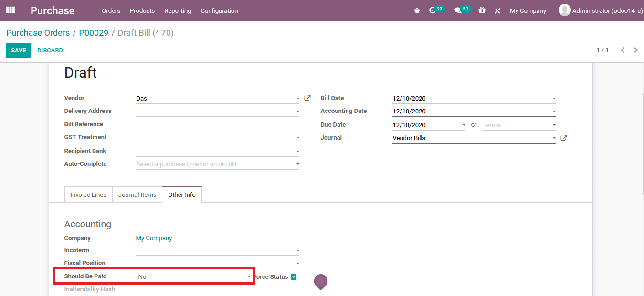Expand the GST Treatment dropdown
Viewport: 644px width, 296px height.
pos(297,138)
